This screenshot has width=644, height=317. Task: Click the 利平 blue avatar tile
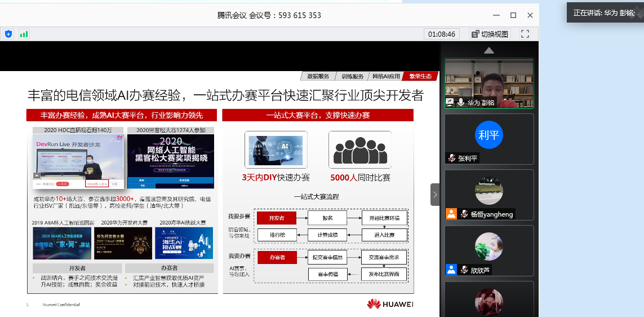point(488,136)
